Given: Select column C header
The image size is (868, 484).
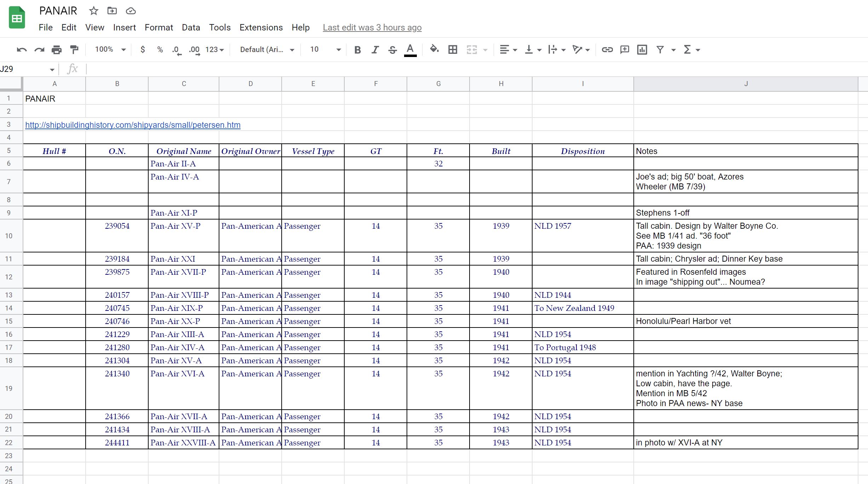Looking at the screenshot, I should pyautogui.click(x=184, y=84).
